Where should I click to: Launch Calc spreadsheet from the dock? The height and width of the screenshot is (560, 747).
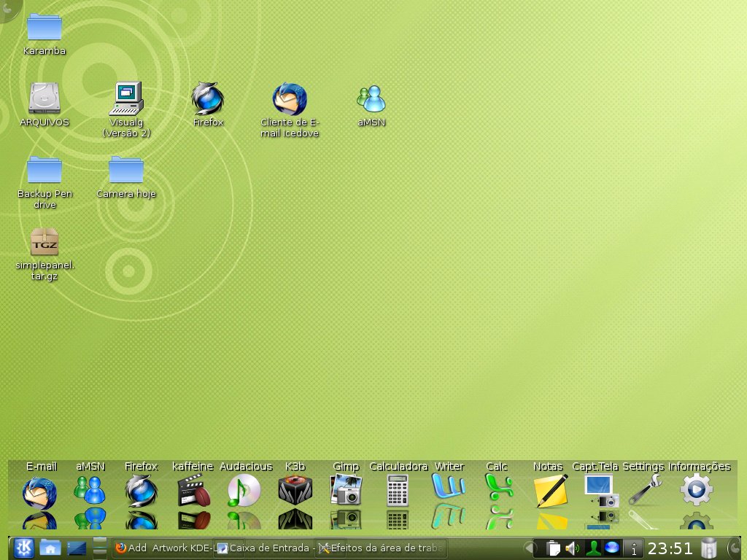[499, 486]
